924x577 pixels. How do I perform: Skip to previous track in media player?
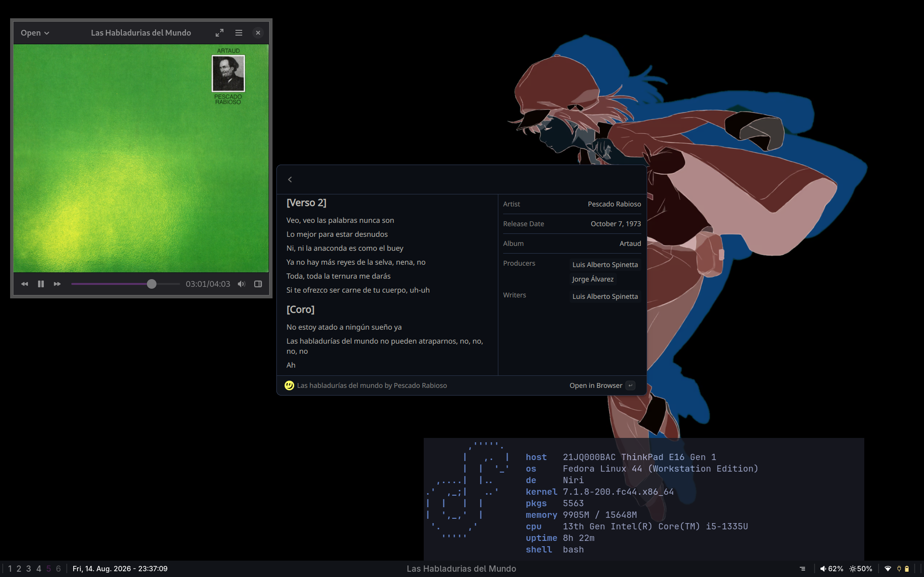[x=25, y=284]
